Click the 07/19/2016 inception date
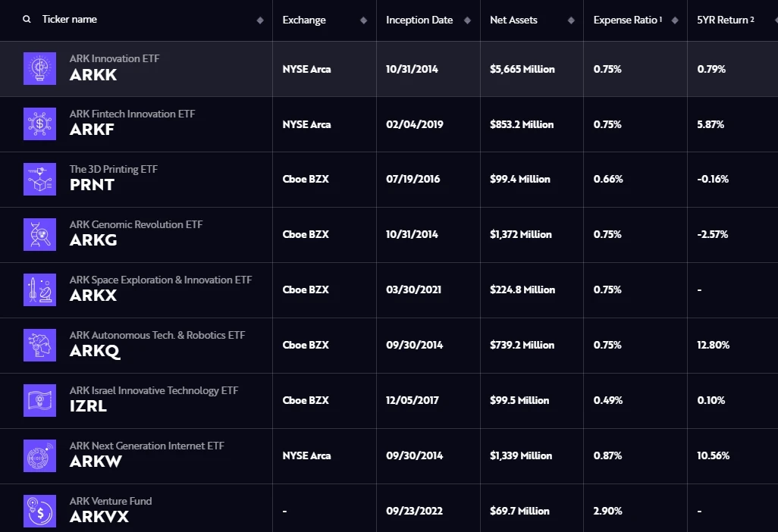 [413, 179]
